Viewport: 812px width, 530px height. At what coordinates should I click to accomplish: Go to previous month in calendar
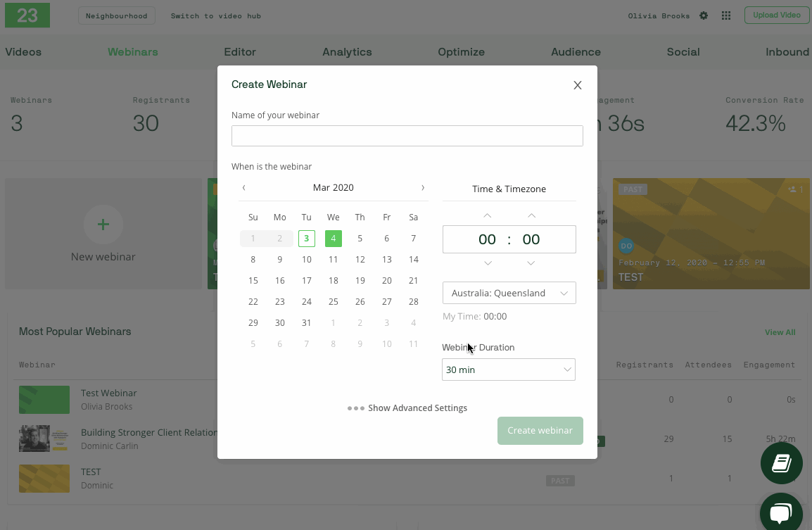(244, 188)
